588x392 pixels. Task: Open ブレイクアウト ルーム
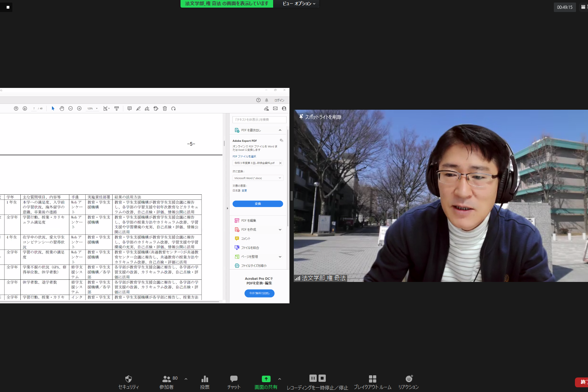coord(373,382)
